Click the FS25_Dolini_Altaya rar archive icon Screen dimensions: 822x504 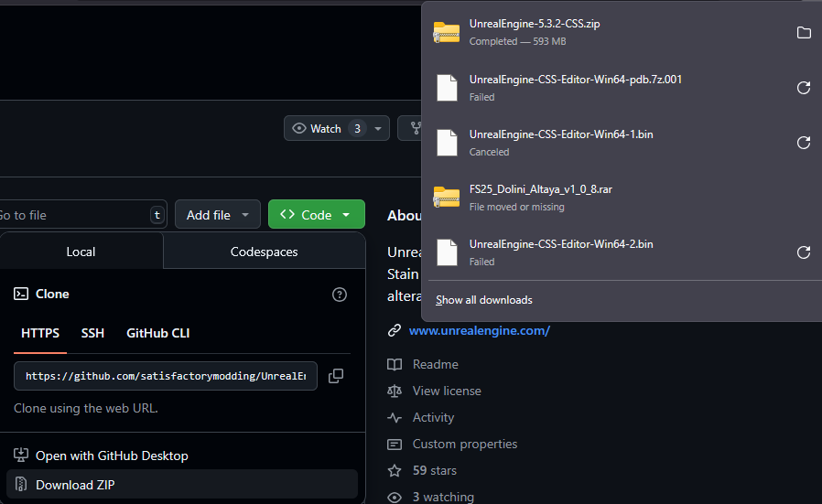(x=447, y=198)
